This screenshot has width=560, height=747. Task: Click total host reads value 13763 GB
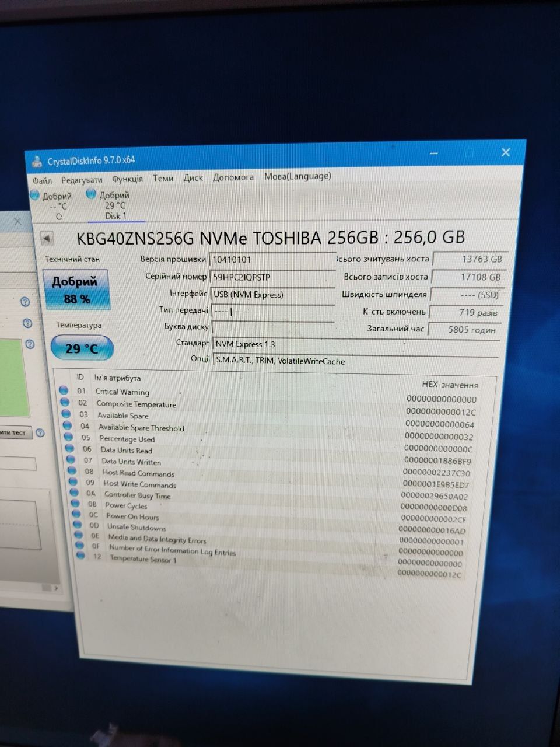coord(469,259)
